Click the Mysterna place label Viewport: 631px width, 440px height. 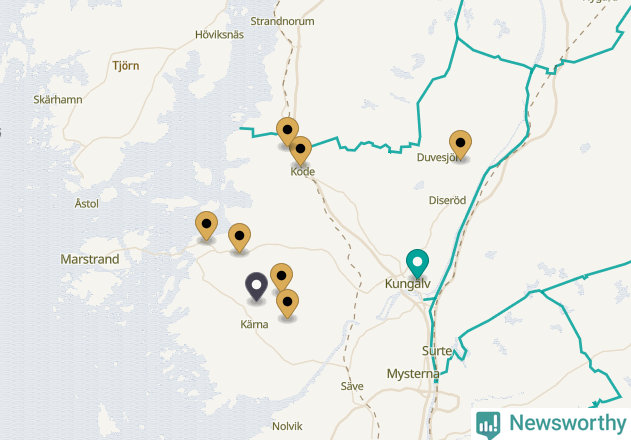coord(413,374)
